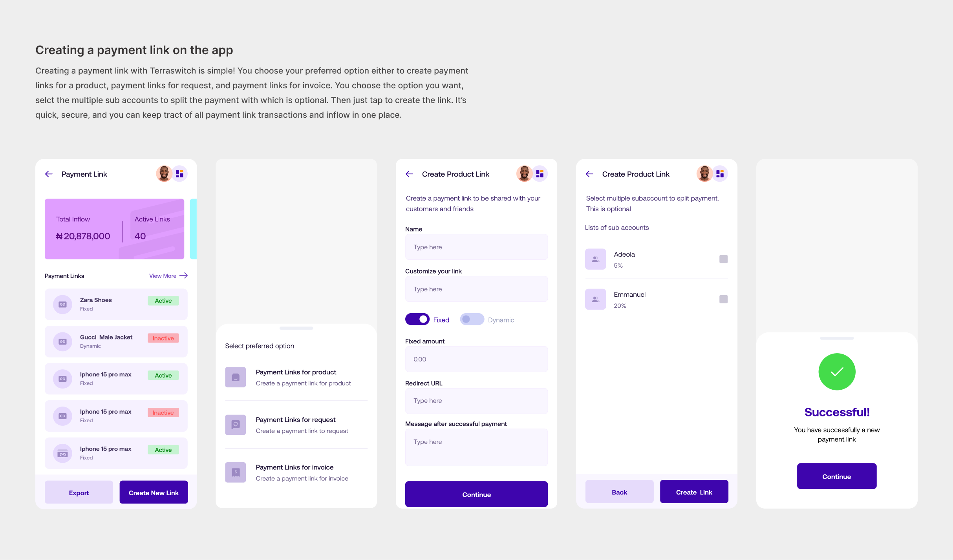Click the Zara Shoes link icon

(62, 304)
